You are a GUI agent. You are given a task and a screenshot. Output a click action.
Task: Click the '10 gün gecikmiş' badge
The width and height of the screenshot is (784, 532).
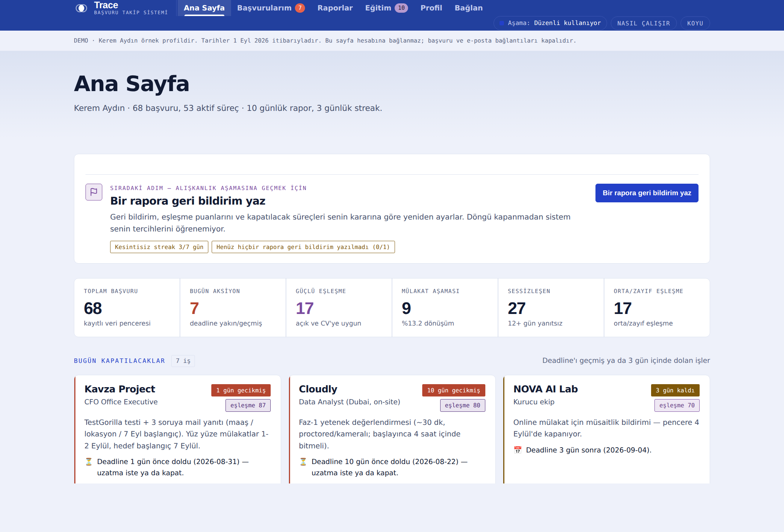pos(454,390)
